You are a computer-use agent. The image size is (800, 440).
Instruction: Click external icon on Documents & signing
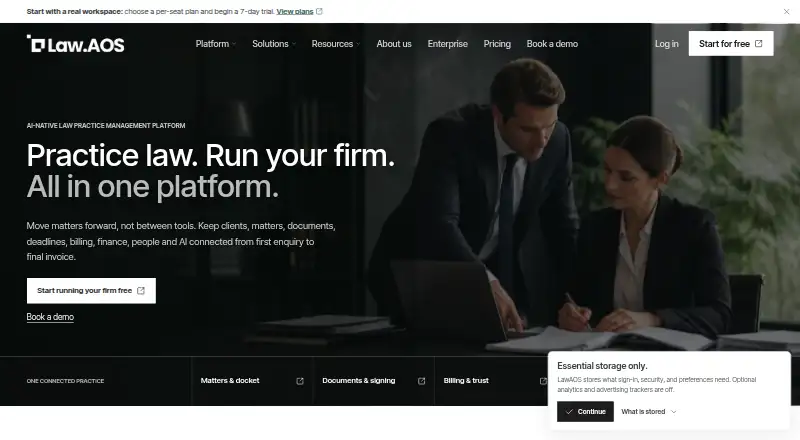tap(421, 381)
